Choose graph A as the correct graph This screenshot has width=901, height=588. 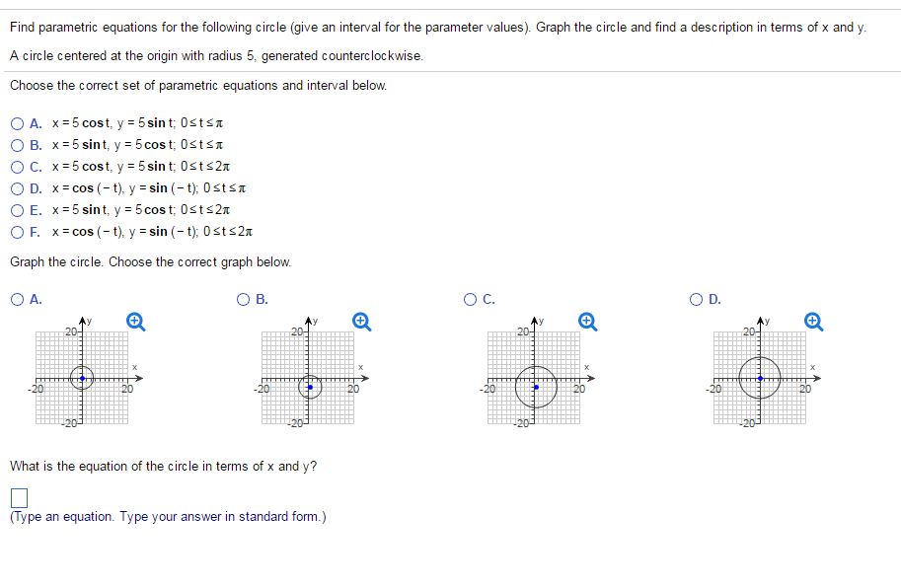pos(17,300)
